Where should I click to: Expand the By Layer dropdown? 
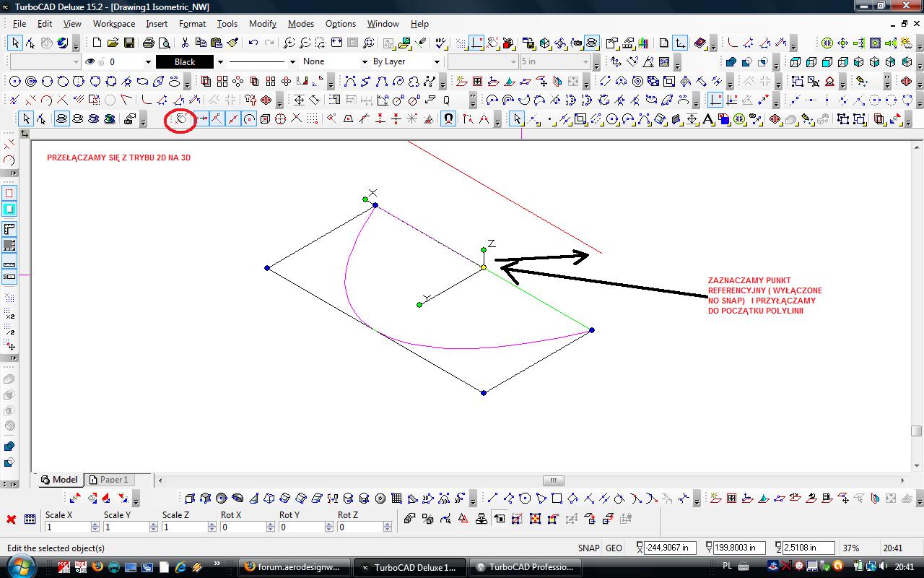coord(436,62)
